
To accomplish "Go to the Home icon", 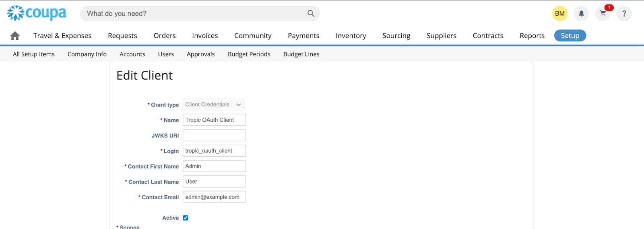I will point(15,36).
